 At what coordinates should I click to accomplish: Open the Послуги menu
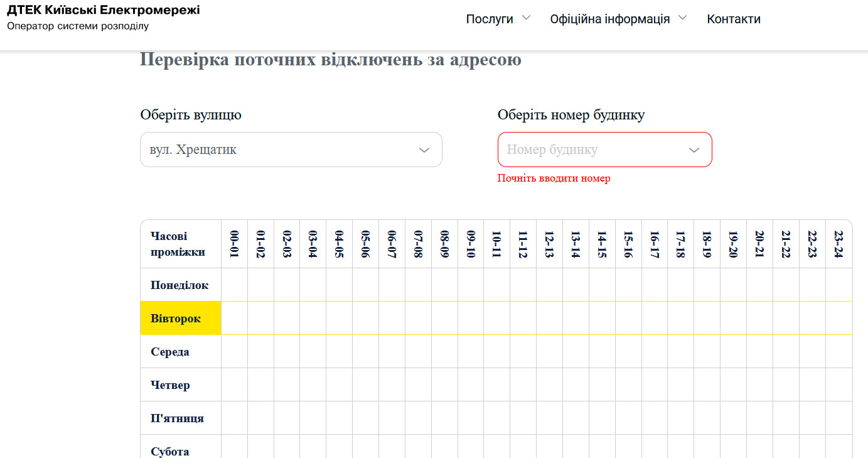(490, 19)
